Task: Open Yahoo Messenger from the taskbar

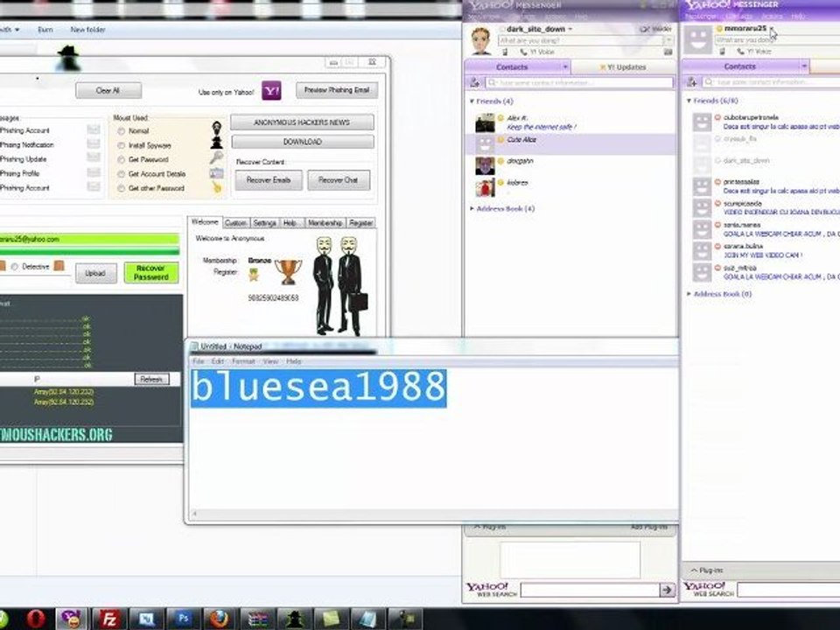Action: (x=70, y=619)
